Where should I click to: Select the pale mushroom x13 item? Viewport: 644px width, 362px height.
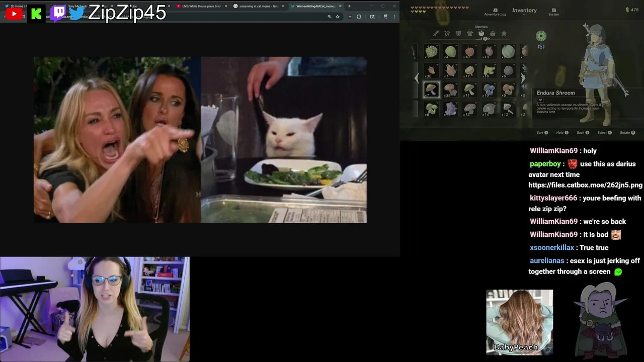point(469,109)
